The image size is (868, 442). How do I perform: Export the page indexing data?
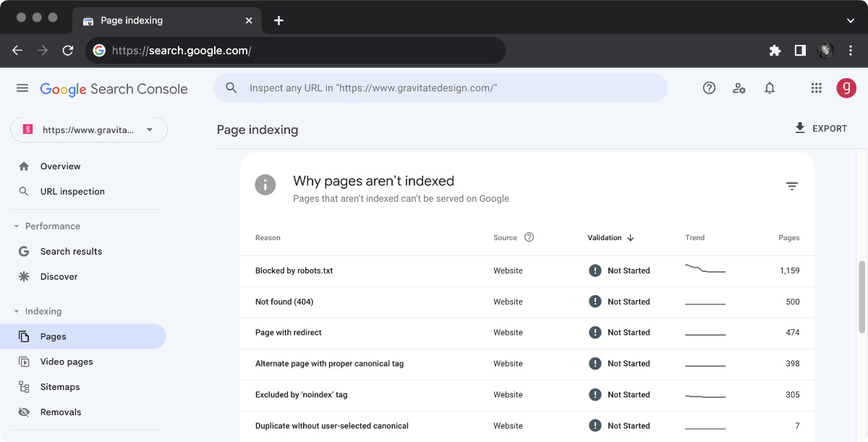coord(821,128)
